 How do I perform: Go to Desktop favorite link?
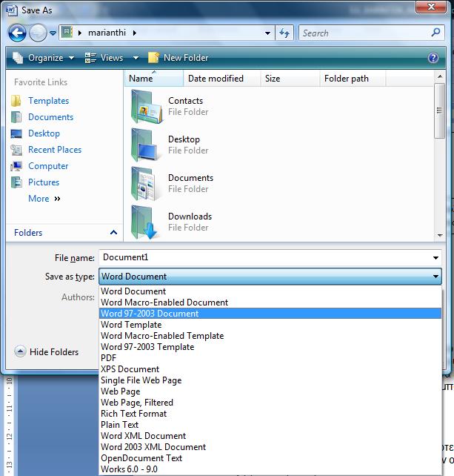pos(44,133)
